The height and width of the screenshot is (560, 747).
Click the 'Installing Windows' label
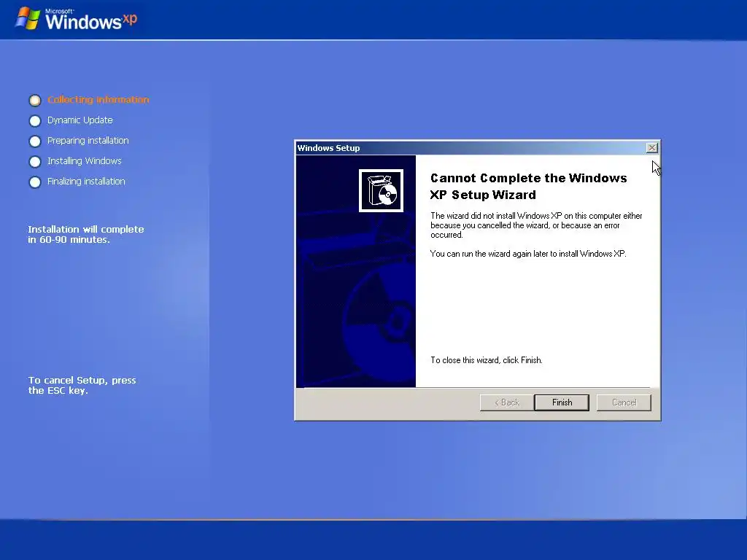click(x=85, y=161)
